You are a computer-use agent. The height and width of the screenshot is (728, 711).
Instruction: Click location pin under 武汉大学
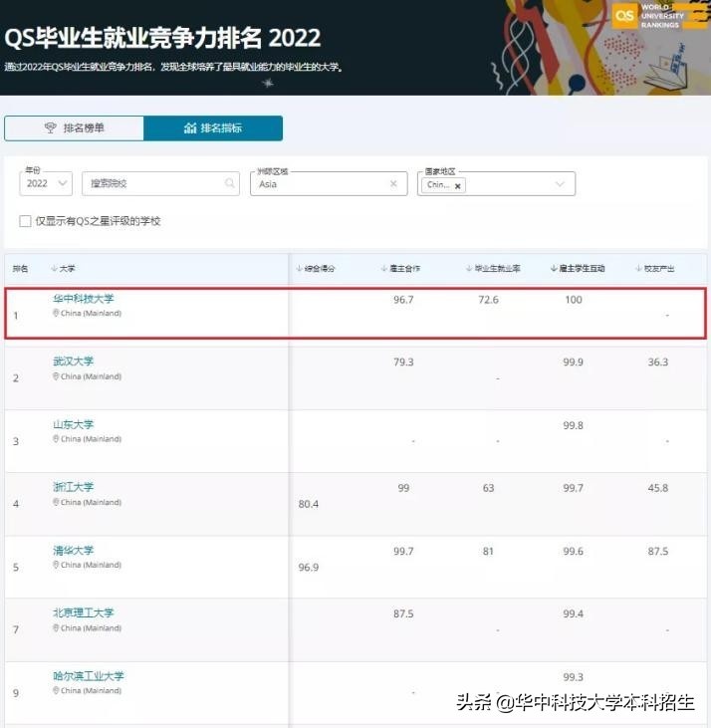click(x=56, y=376)
